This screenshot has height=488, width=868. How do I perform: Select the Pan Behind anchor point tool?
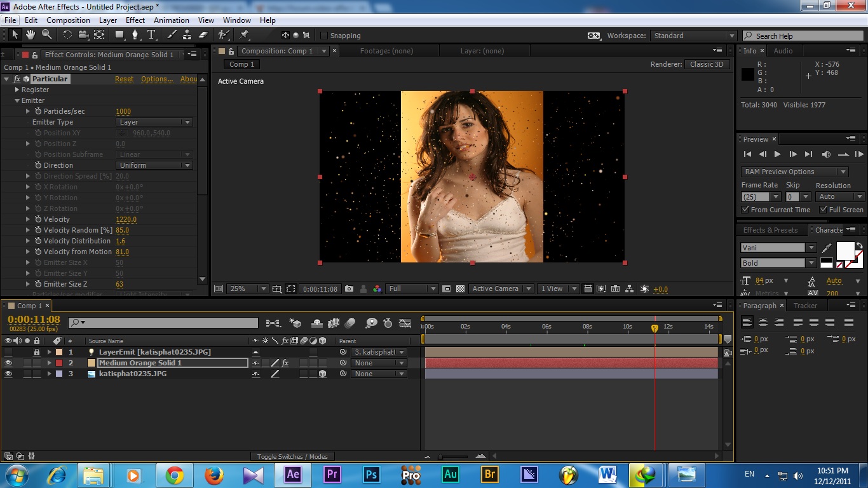click(99, 35)
